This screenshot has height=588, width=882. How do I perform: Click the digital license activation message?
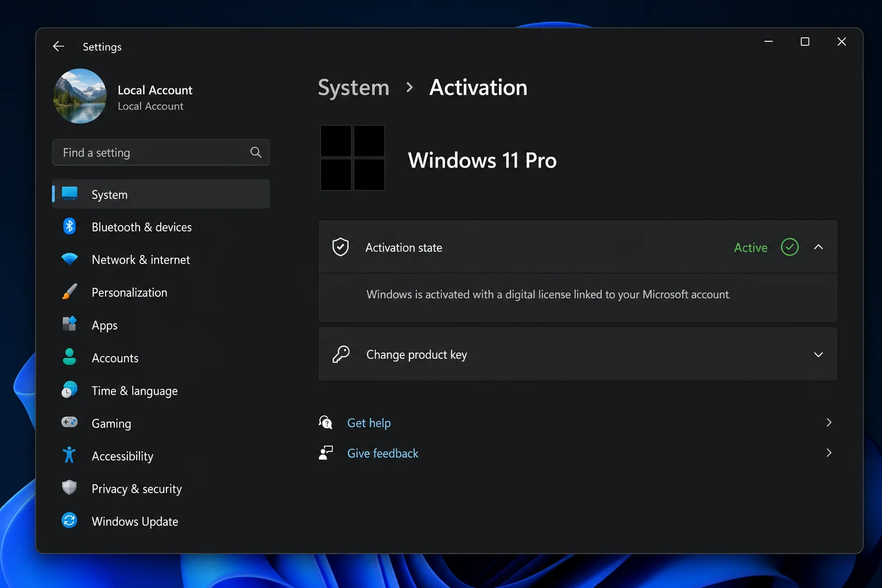coord(548,295)
